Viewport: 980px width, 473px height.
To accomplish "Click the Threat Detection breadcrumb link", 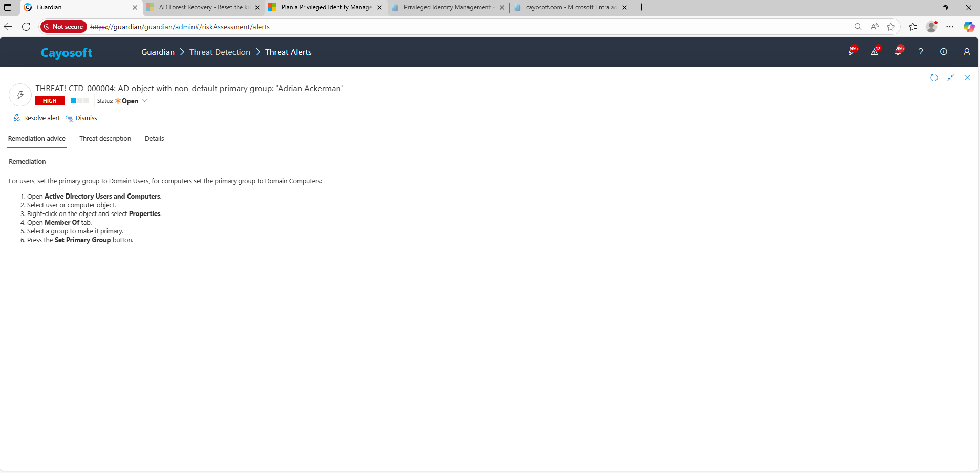I will [220, 52].
